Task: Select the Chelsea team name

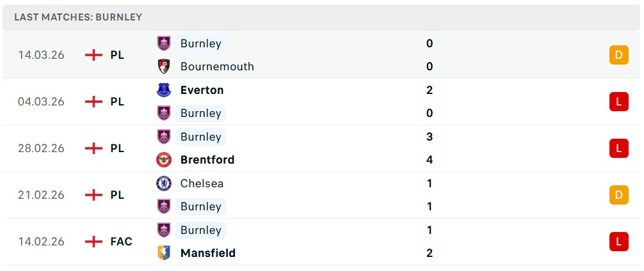Action: pyautogui.click(x=202, y=183)
